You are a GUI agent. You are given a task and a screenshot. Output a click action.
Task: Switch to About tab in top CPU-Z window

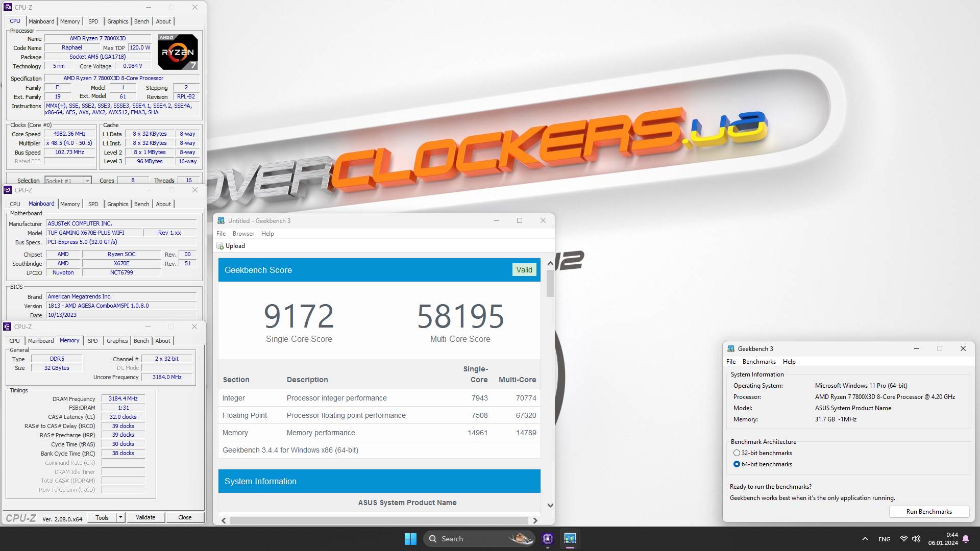pyautogui.click(x=163, y=21)
